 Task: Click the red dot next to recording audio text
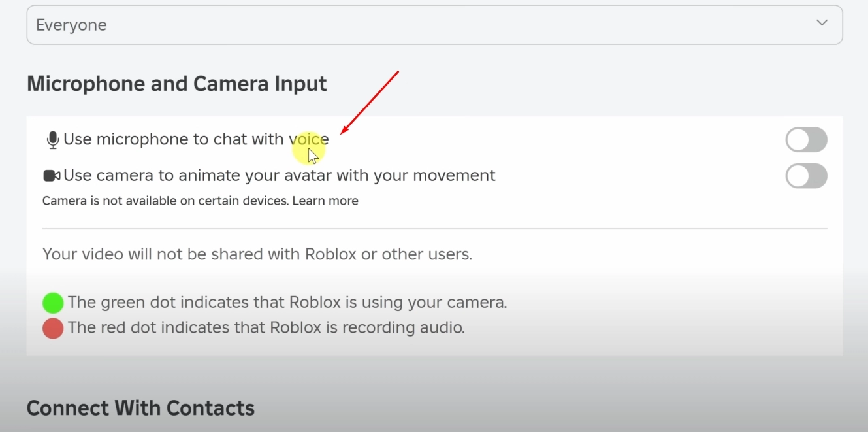pos(52,327)
